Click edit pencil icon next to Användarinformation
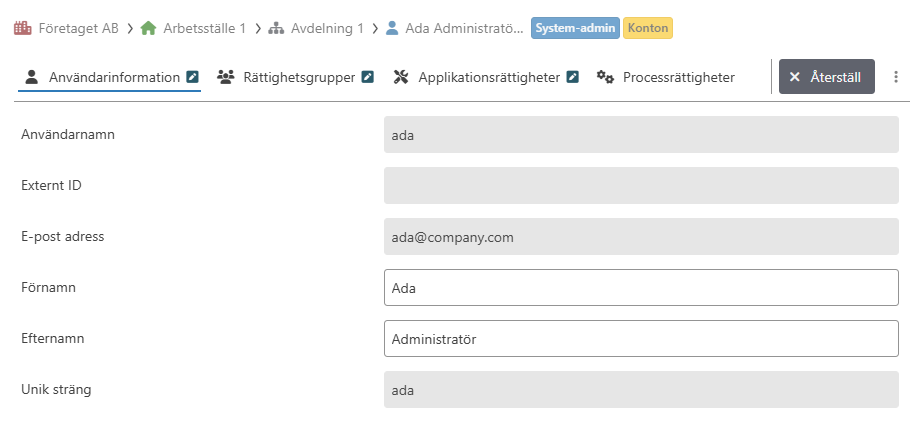The image size is (924, 422). click(x=192, y=77)
